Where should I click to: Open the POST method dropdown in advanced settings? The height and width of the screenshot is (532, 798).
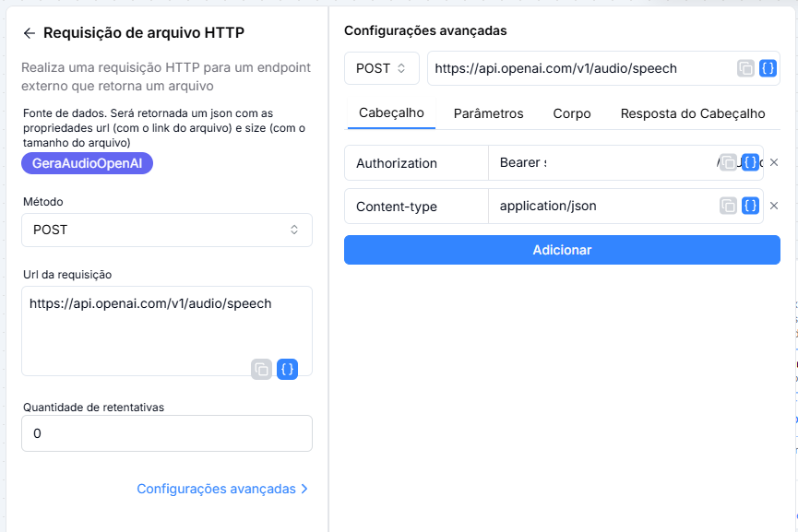point(382,68)
